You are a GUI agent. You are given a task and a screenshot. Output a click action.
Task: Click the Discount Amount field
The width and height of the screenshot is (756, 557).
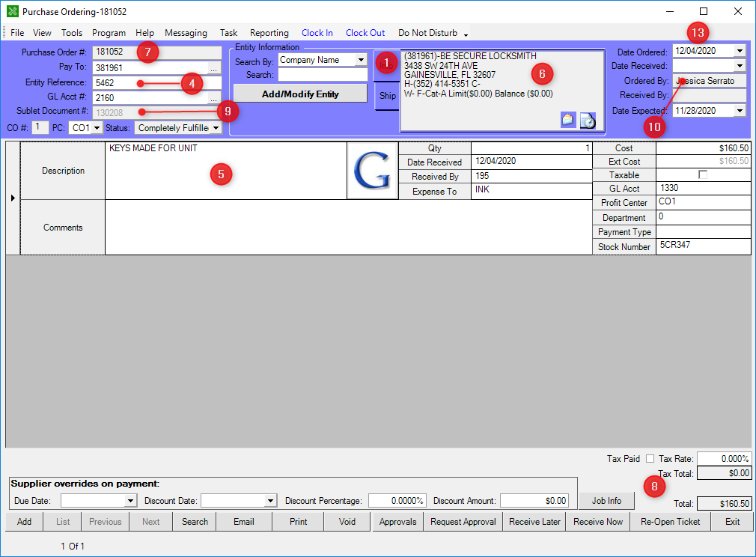pos(534,501)
